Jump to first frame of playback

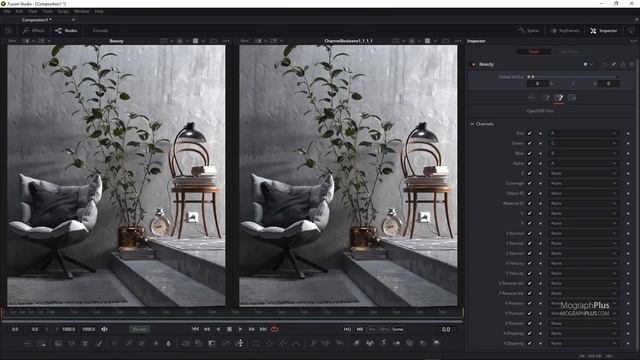[196, 329]
